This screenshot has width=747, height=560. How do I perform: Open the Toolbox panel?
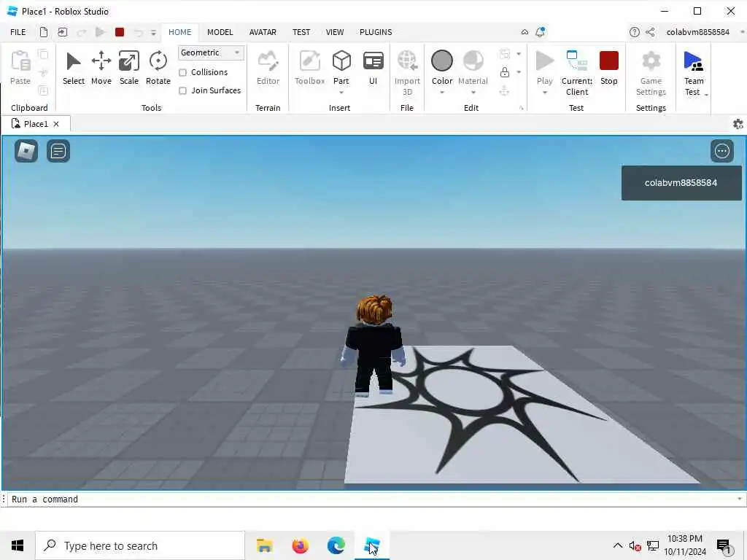[x=309, y=68]
